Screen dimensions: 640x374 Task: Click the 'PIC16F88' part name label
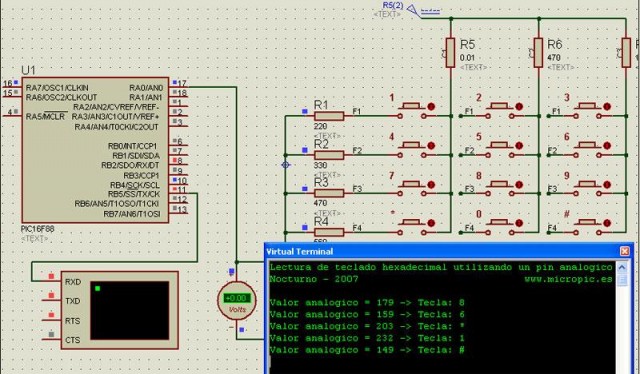(38, 229)
